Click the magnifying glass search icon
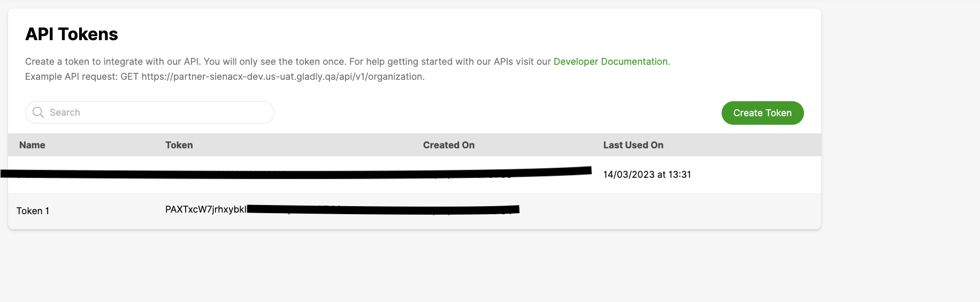This screenshot has width=980, height=302. 38,112
